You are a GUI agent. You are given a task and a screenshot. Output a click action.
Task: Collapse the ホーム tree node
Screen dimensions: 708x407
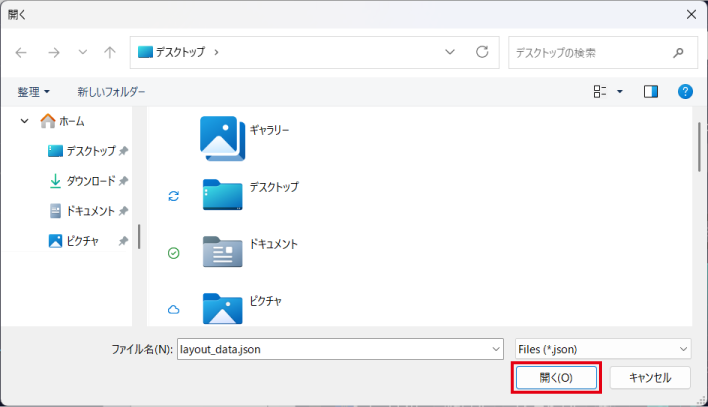pyautogui.click(x=25, y=121)
